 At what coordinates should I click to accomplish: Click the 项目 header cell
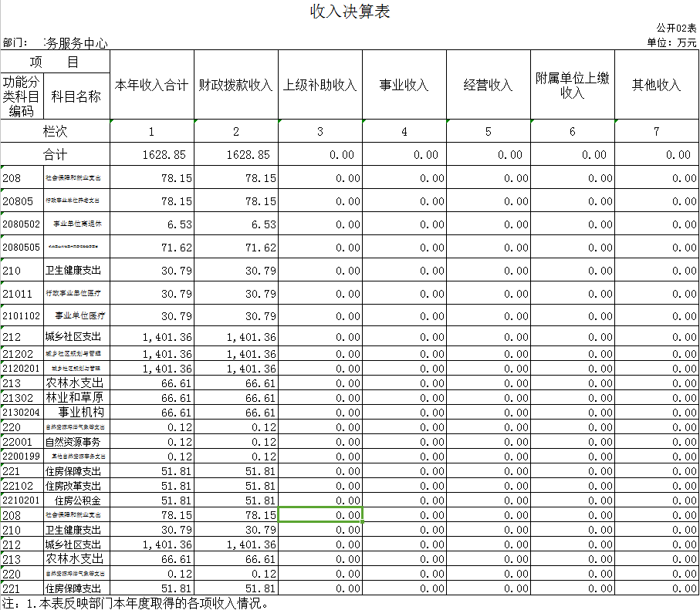tap(55, 62)
